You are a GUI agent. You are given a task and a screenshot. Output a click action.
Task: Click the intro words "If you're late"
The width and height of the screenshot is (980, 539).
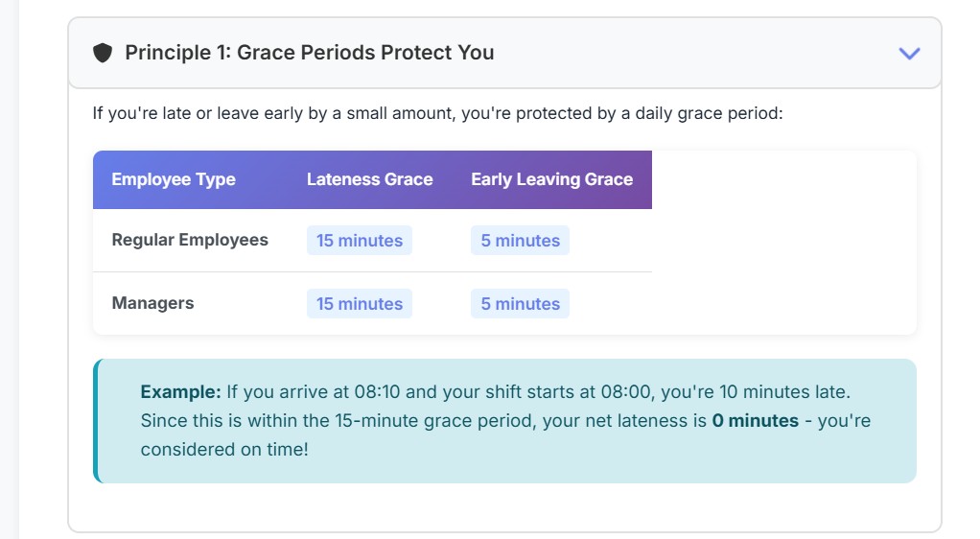[141, 113]
